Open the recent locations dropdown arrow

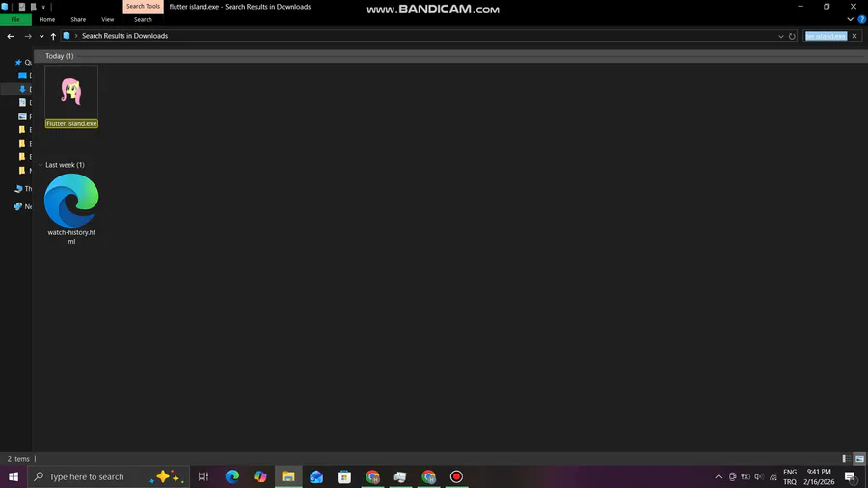pos(41,36)
